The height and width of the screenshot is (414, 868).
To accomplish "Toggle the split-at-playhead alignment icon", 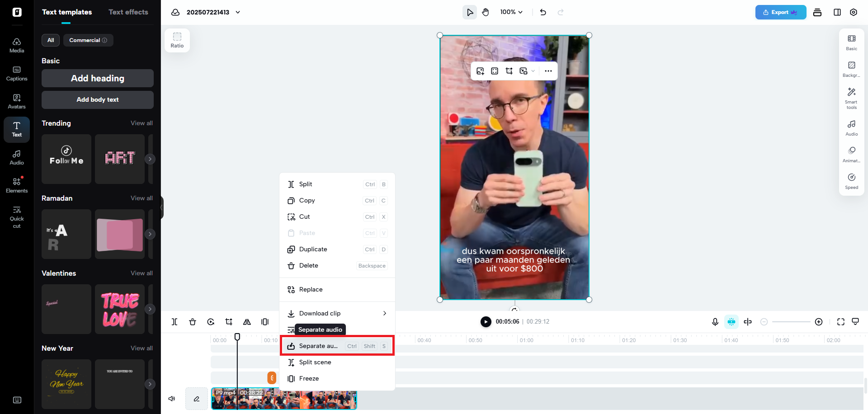I will (748, 322).
